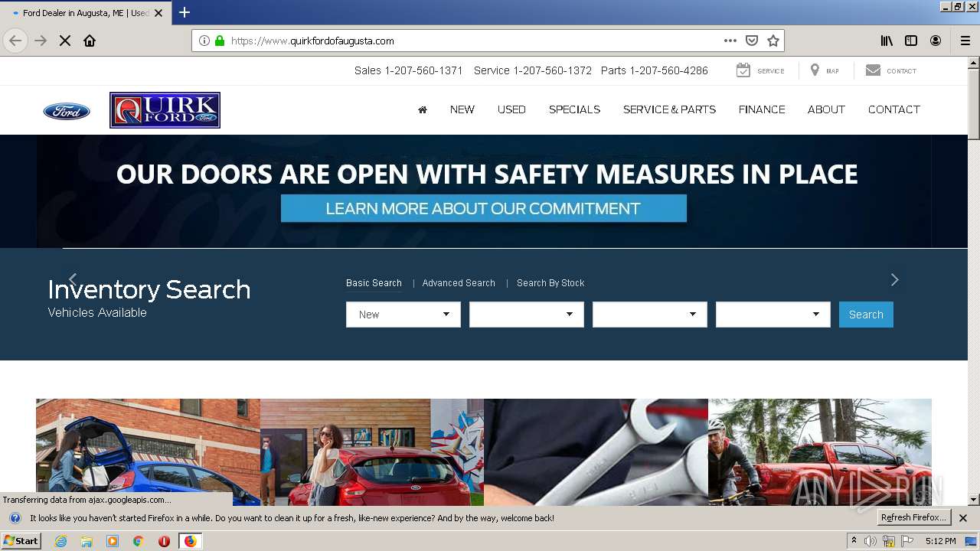This screenshot has height=551, width=980.
Task: Click the Map pin icon
Action: click(815, 70)
